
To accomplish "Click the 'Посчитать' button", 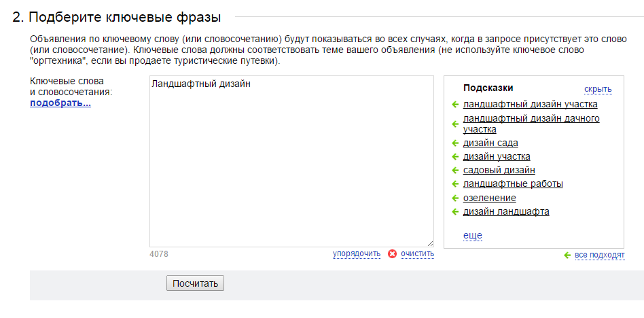I will pos(195,283).
